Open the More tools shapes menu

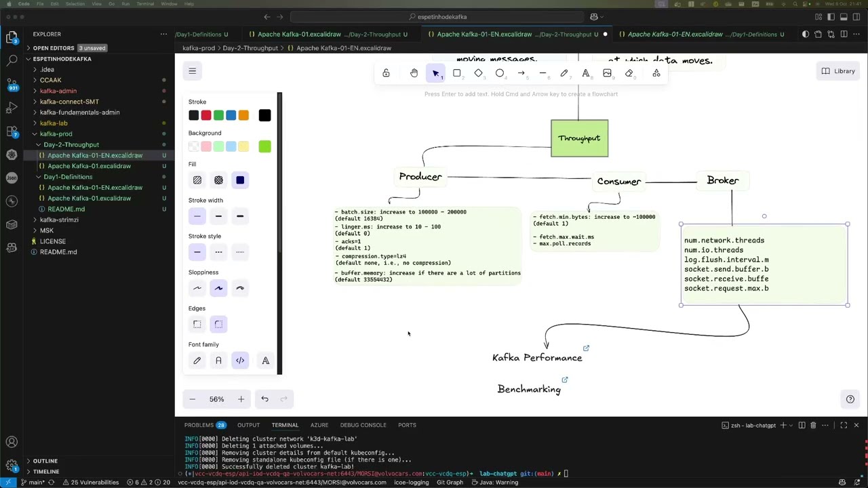click(x=656, y=73)
